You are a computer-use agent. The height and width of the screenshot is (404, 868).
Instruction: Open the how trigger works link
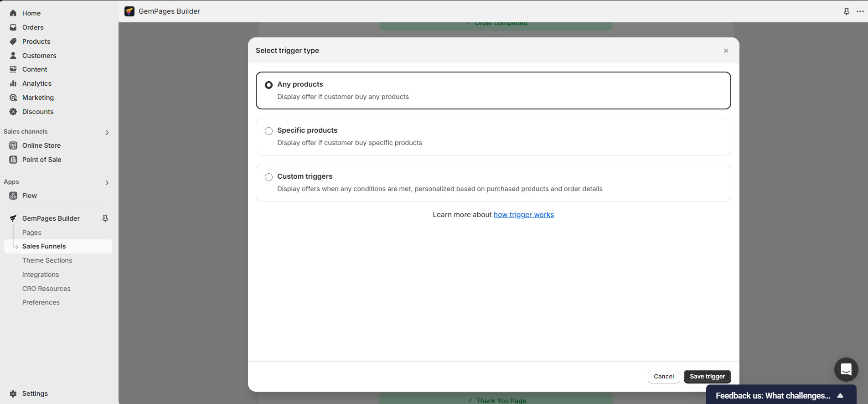pos(523,215)
